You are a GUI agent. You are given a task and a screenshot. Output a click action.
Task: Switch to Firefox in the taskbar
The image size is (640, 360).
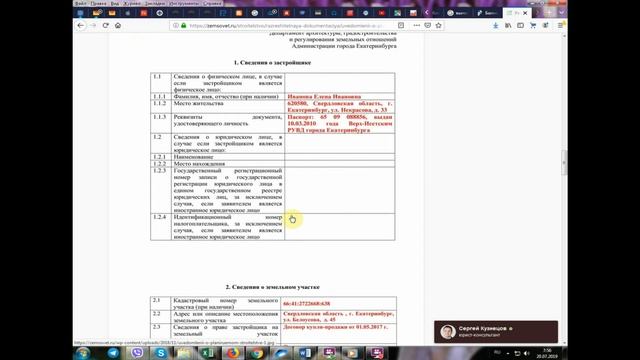point(233,353)
